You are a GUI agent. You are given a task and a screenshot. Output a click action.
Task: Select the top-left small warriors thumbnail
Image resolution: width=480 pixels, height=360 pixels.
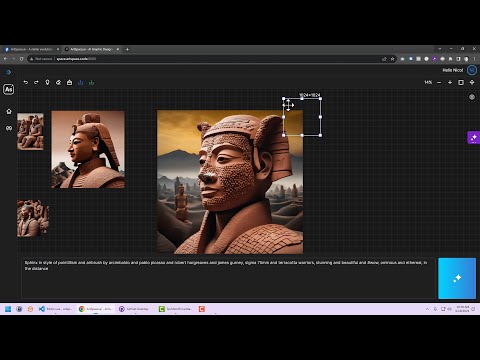30,131
